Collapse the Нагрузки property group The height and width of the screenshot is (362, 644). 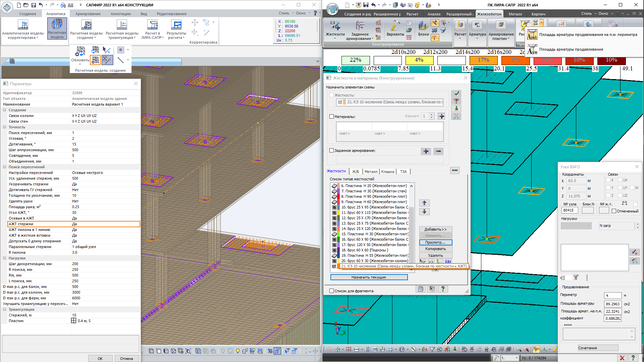coord(5,258)
